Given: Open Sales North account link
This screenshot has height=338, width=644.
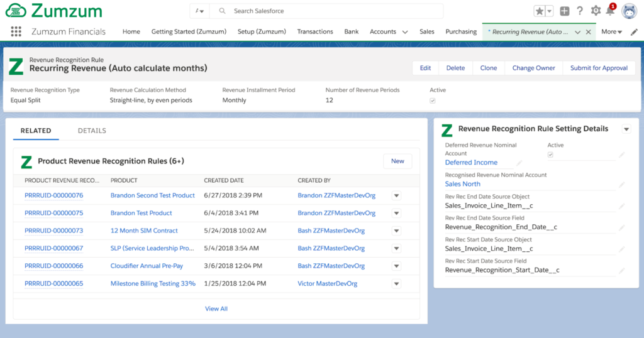Looking at the screenshot, I should 462,184.
